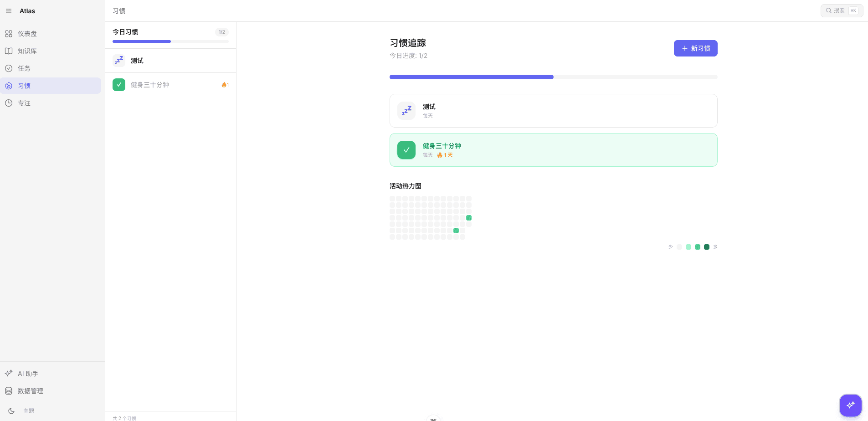
Task: Click the 任务 check-circle icon
Action: [9, 68]
